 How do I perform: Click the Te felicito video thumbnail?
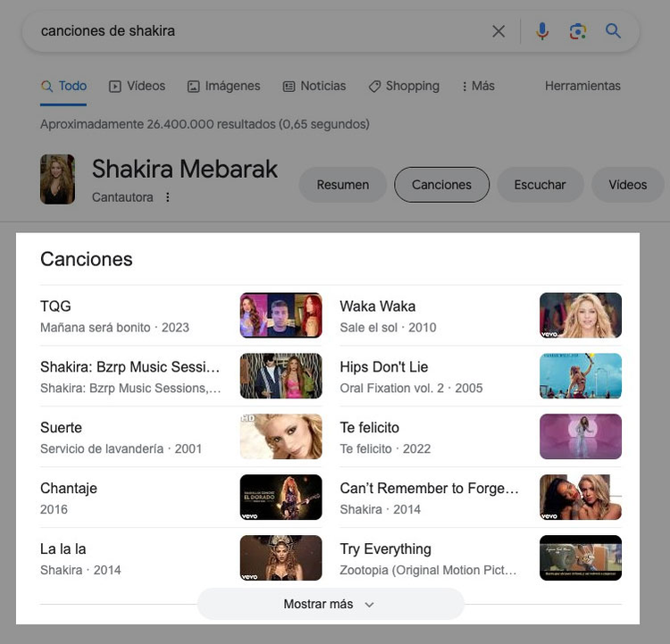click(581, 437)
